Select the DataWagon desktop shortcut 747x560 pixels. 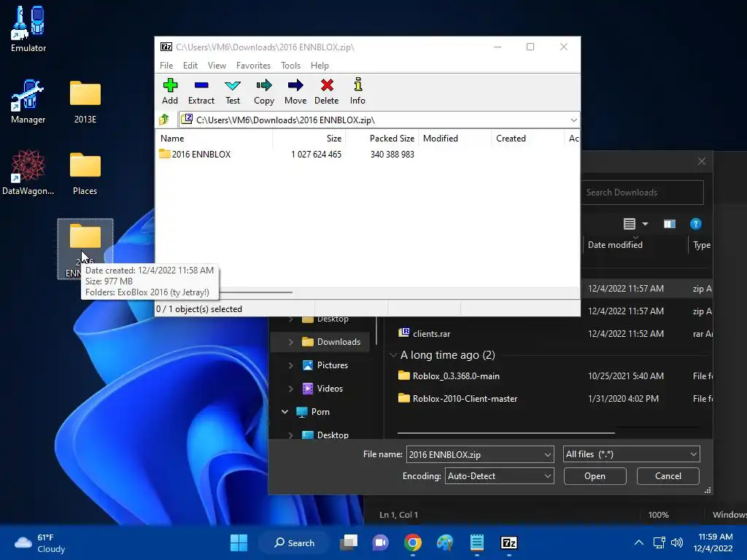tap(28, 172)
